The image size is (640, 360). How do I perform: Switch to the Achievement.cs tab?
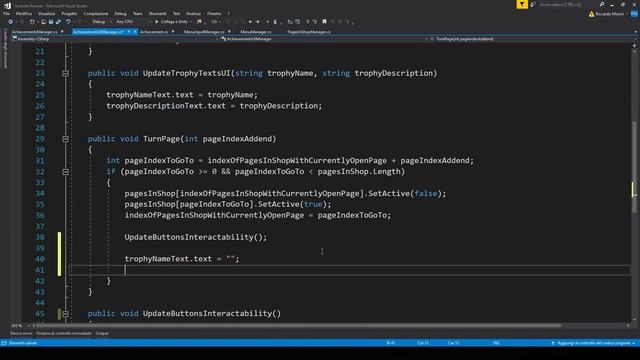pyautogui.click(x=154, y=31)
